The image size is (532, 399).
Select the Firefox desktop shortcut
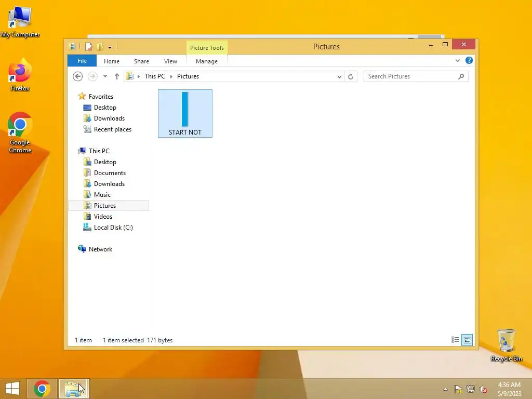20,75
